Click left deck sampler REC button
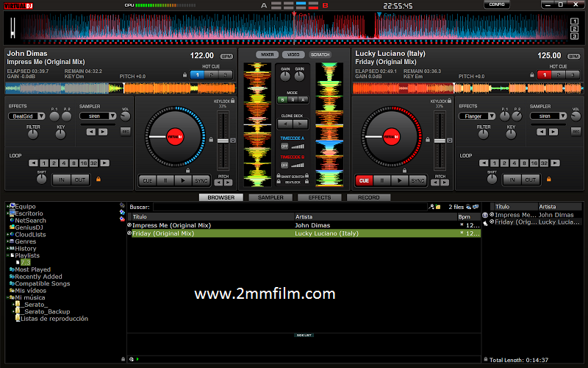The image size is (588, 368). point(126,132)
